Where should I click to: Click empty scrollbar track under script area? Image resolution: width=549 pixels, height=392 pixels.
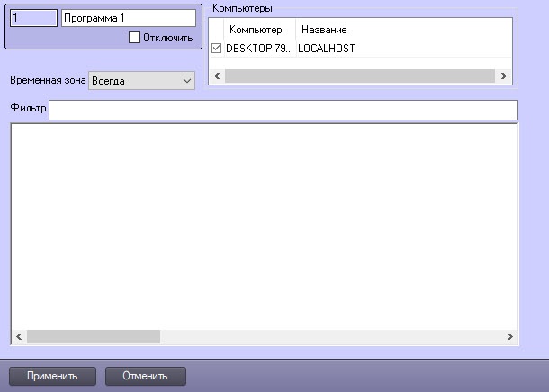coord(333,336)
